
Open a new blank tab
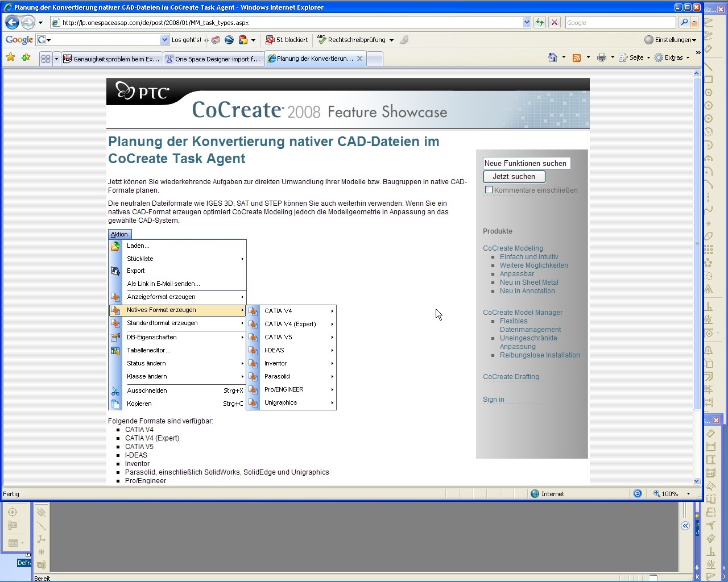[x=374, y=59]
